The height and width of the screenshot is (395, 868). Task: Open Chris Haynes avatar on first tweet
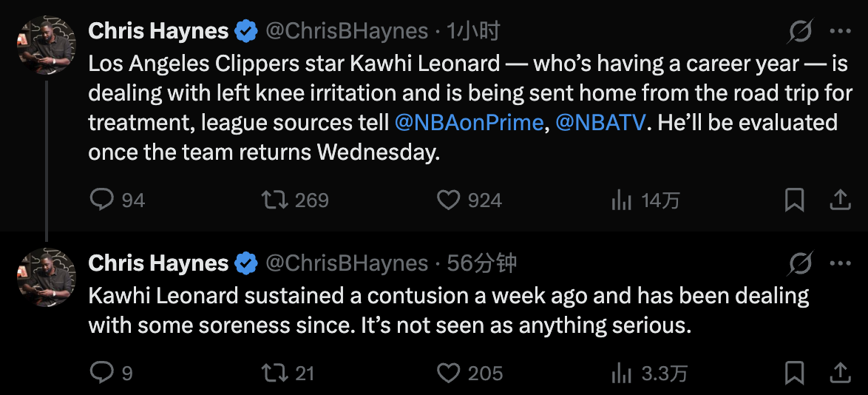46,45
